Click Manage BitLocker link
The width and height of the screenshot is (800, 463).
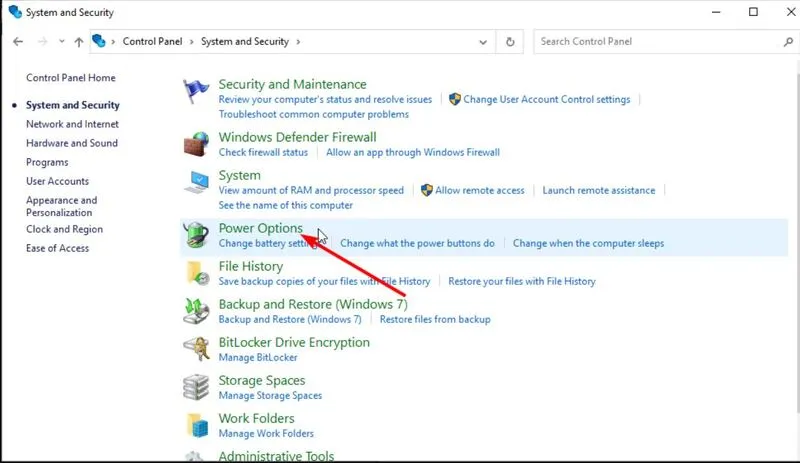[x=258, y=357]
